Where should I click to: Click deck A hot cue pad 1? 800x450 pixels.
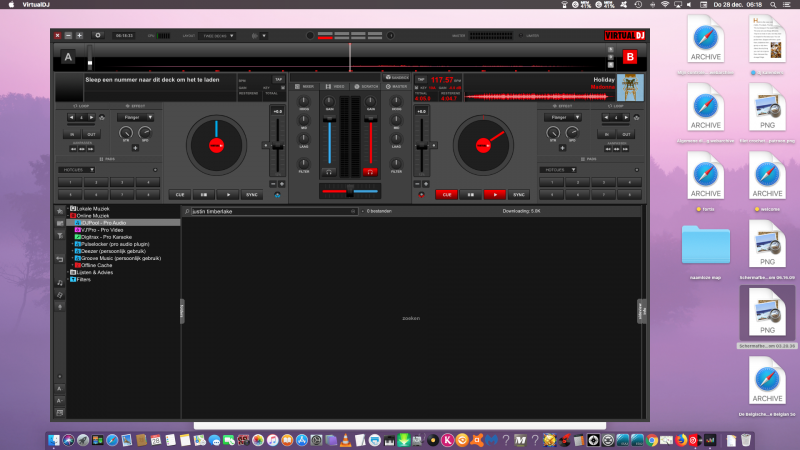(x=70, y=182)
